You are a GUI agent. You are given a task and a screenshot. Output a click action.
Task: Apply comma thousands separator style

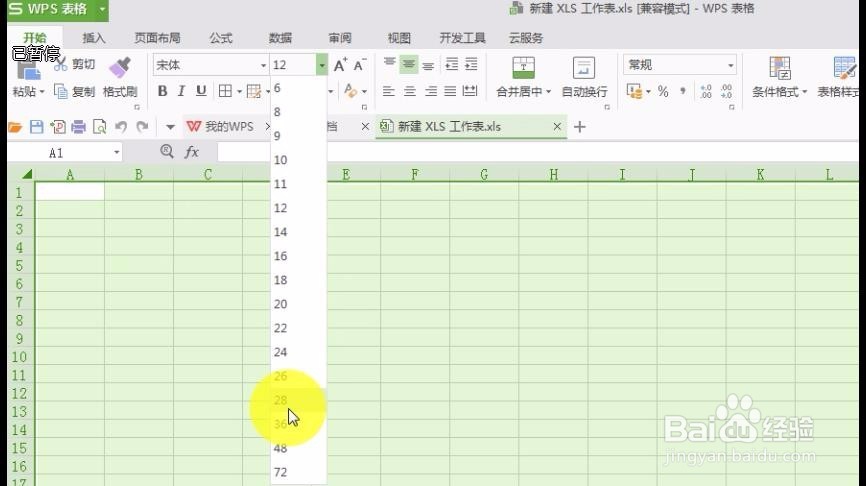coord(683,91)
